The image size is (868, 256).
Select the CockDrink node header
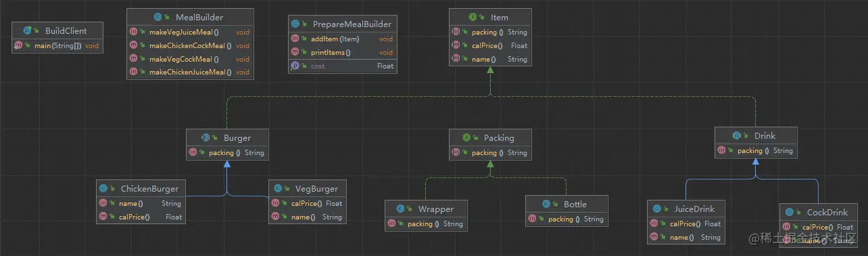tap(819, 212)
